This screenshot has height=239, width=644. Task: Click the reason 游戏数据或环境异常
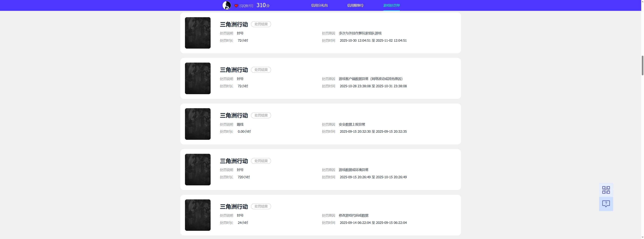(x=353, y=170)
